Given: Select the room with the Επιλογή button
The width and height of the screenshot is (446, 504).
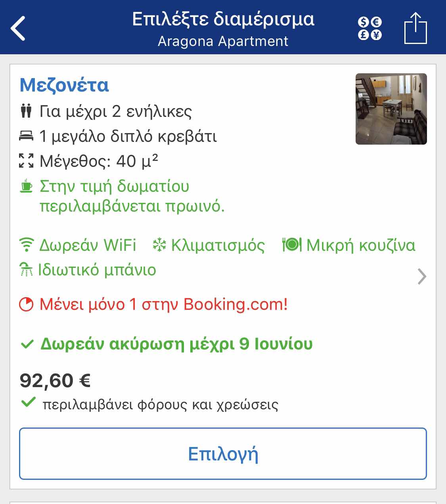Looking at the screenshot, I should (223, 454).
